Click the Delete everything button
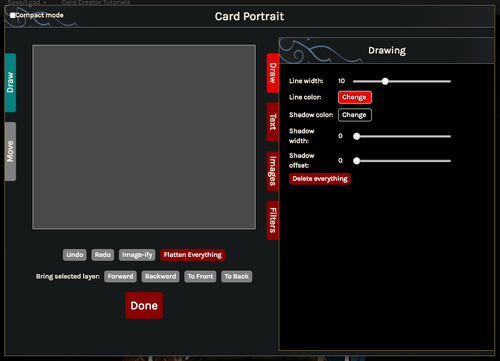500x361 pixels. [x=320, y=179]
